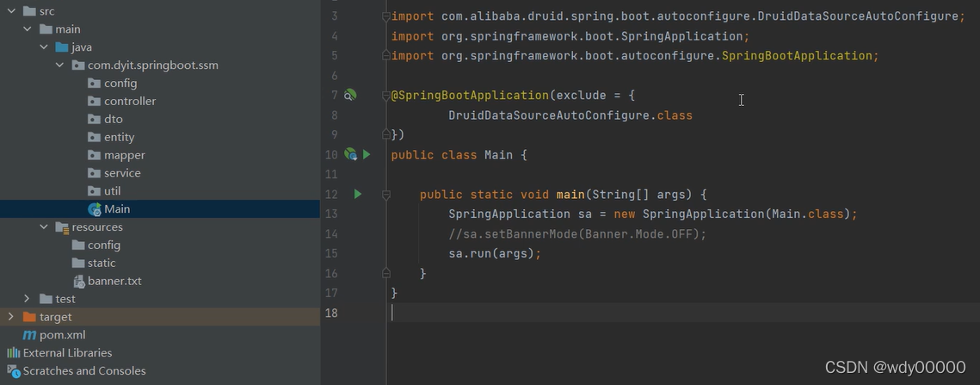Open the pom.xml Maven file

[x=63, y=336]
